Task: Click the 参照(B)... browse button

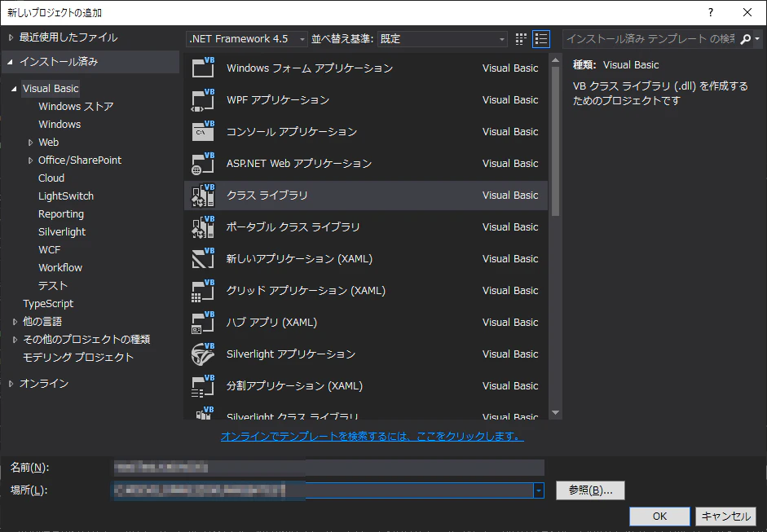Action: (x=590, y=490)
